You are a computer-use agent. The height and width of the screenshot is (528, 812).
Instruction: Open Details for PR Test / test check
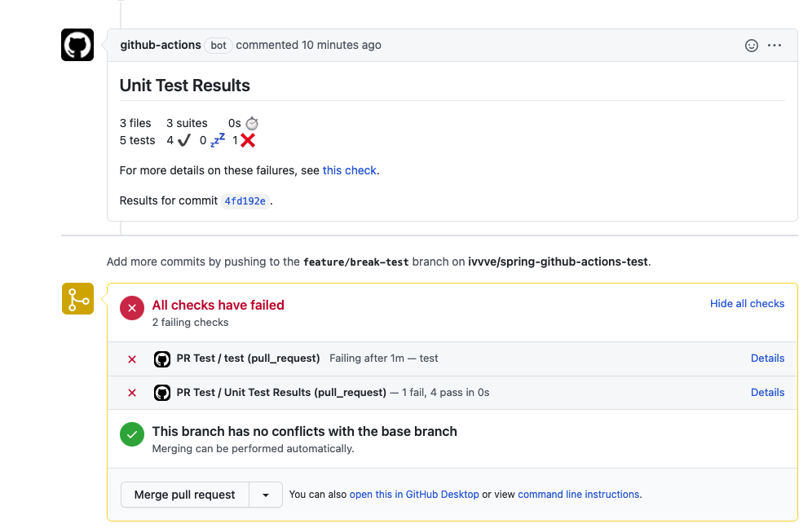point(767,359)
